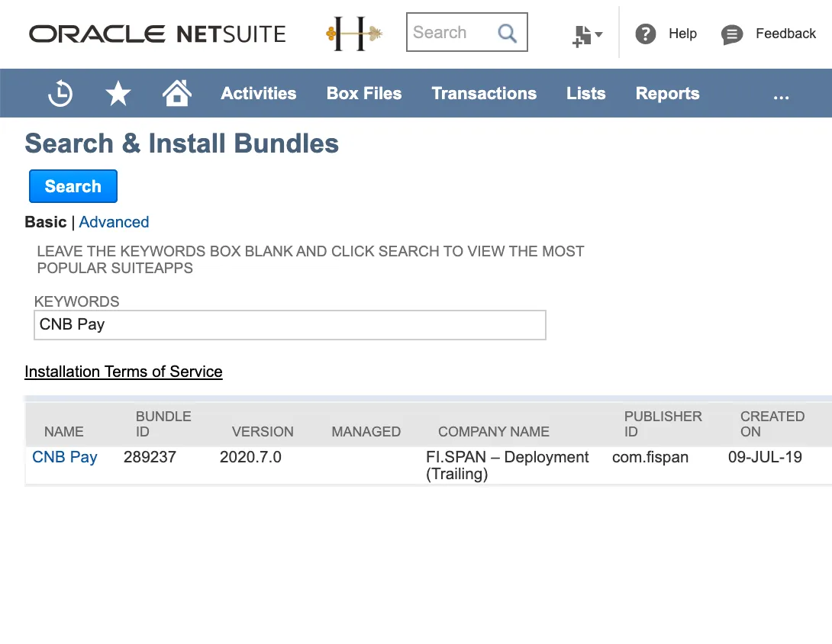Click the Keywords input containing CNB Pay
832x644 pixels.
coord(290,324)
